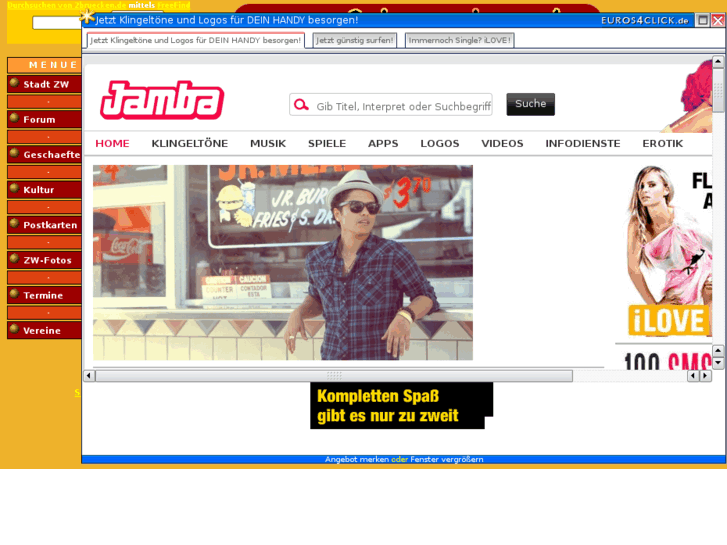The height and width of the screenshot is (545, 727).
Task: Click the horizontal scrollbar thumb of the Jamba page
Action: (x=334, y=375)
